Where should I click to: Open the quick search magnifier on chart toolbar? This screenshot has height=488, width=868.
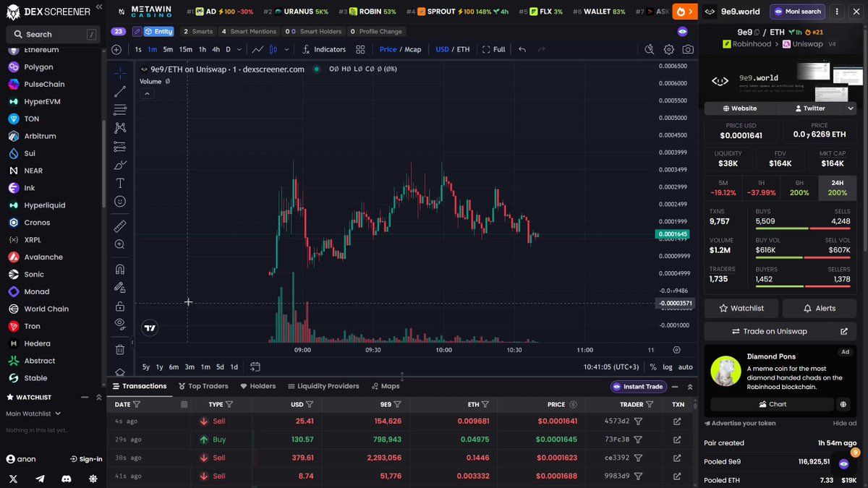point(650,50)
